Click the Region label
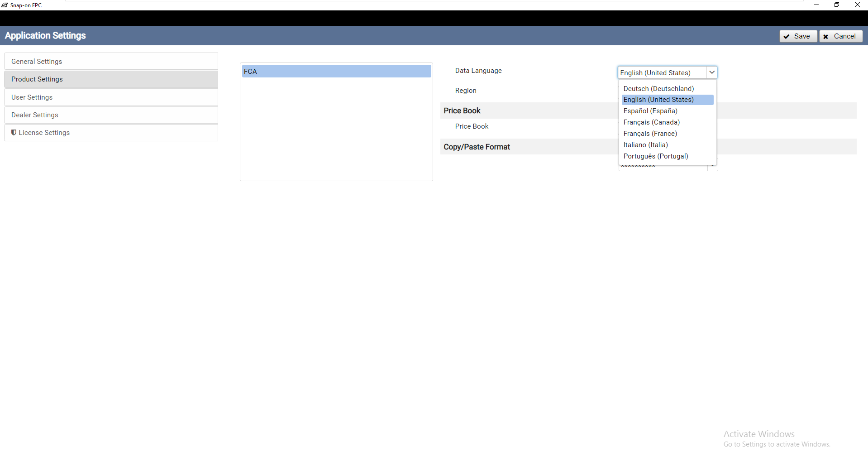 466,91
